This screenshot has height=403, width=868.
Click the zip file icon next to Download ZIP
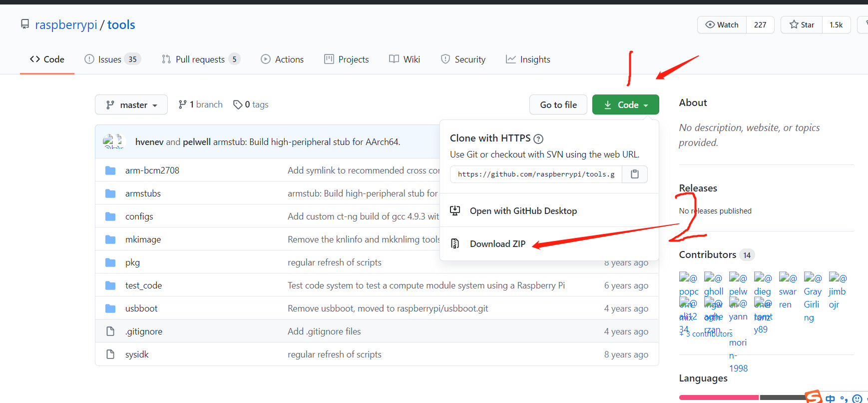click(455, 243)
